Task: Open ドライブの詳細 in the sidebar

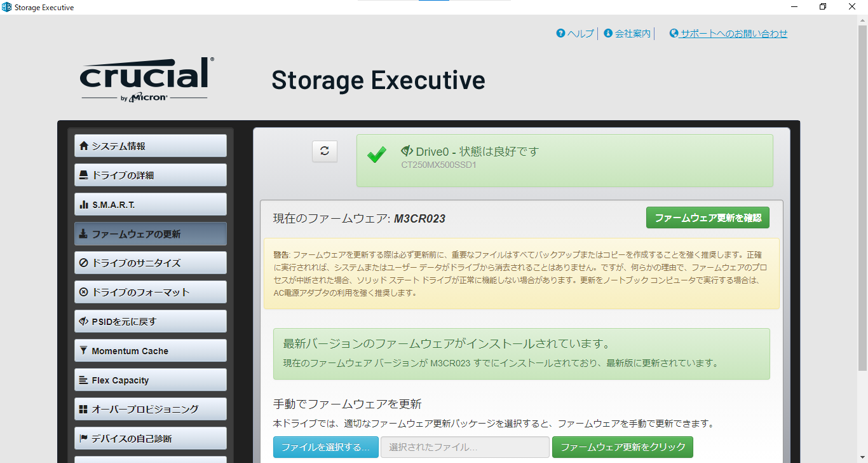Action: pos(151,175)
